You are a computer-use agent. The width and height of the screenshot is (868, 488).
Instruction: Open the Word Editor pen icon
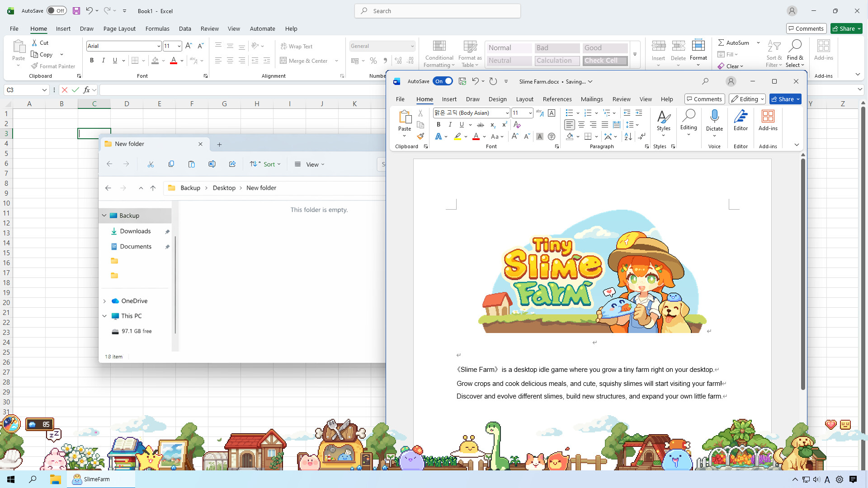741,117
